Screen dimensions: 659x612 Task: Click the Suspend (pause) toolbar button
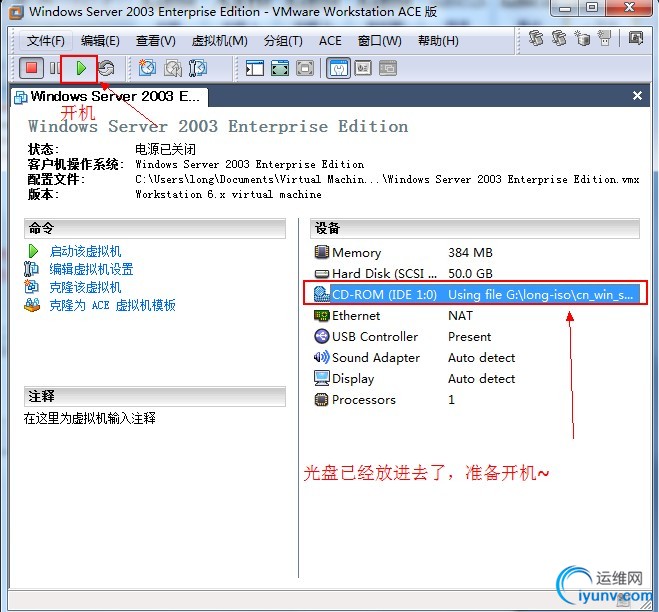pyautogui.click(x=54, y=68)
